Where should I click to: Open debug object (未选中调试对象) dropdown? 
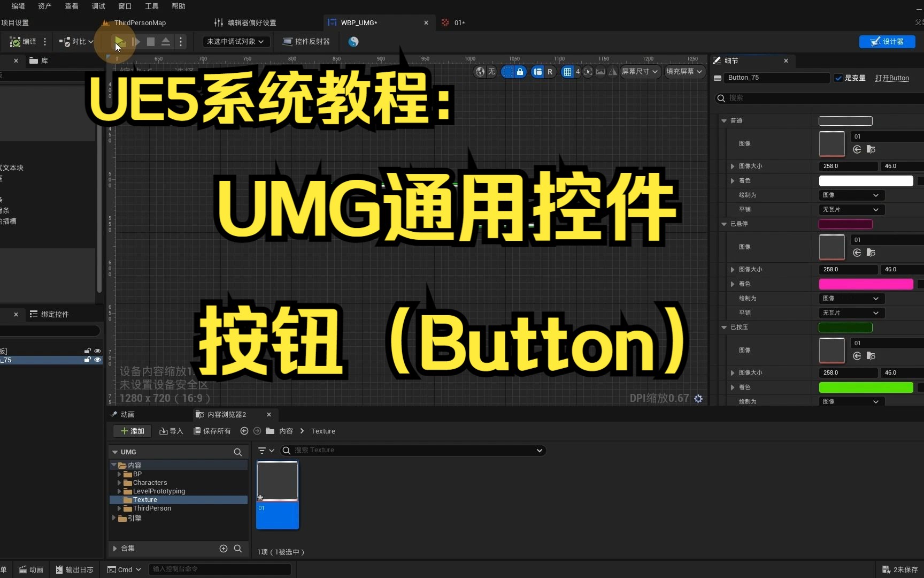(236, 42)
